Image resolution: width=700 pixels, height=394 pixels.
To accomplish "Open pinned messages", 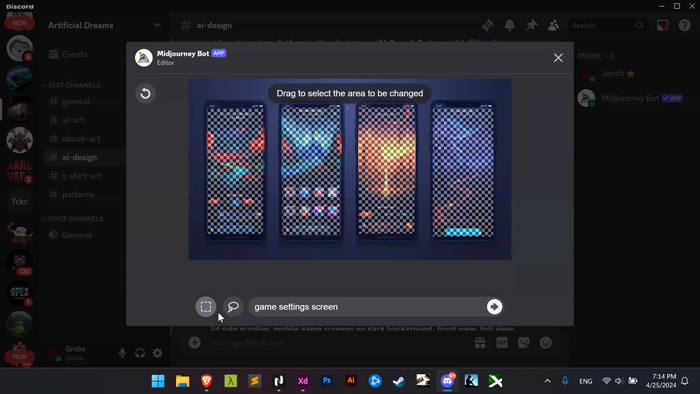I will 531,25.
